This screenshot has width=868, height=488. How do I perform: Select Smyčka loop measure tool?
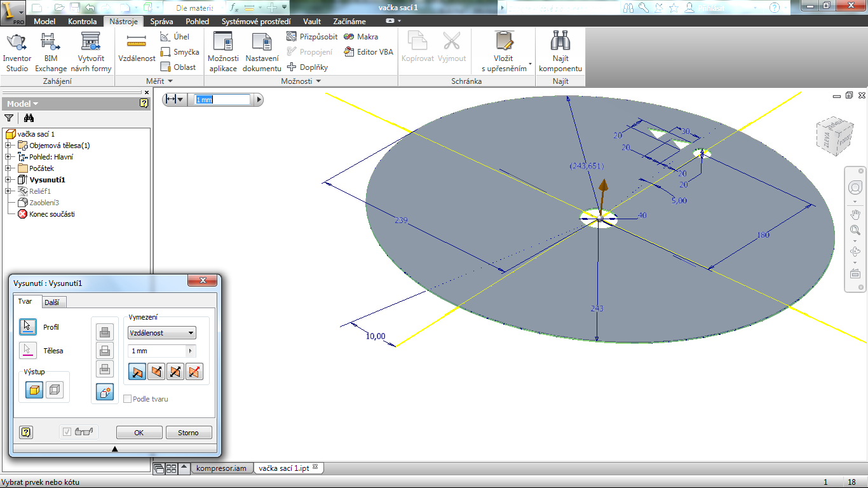point(180,52)
